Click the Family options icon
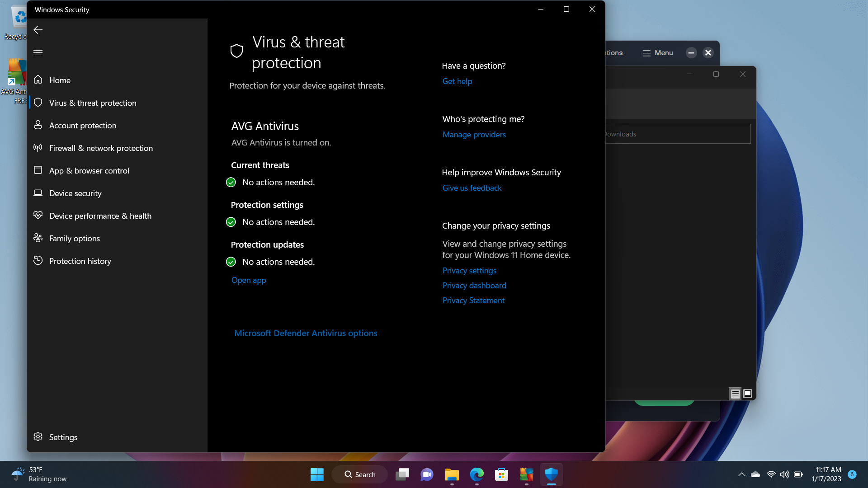The width and height of the screenshot is (868, 488). click(38, 238)
